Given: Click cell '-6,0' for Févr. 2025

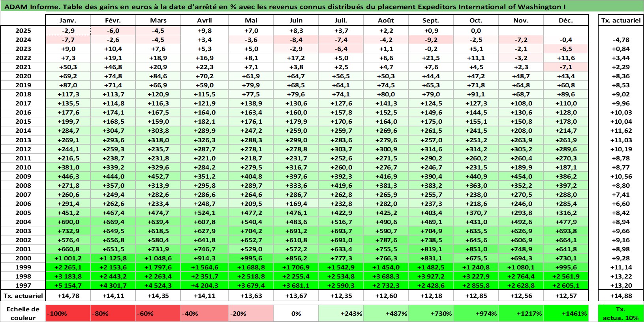Looking at the screenshot, I should pos(113,30).
